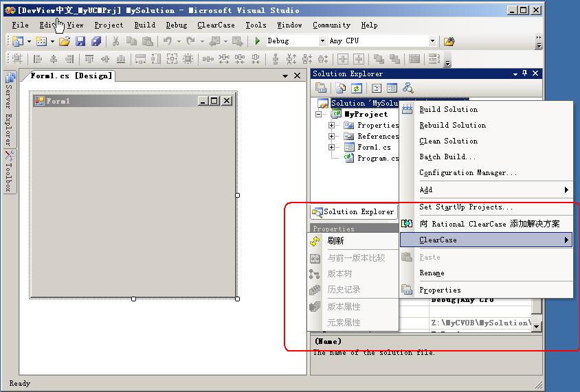Click the Add New Item toolbar icon

[41, 41]
